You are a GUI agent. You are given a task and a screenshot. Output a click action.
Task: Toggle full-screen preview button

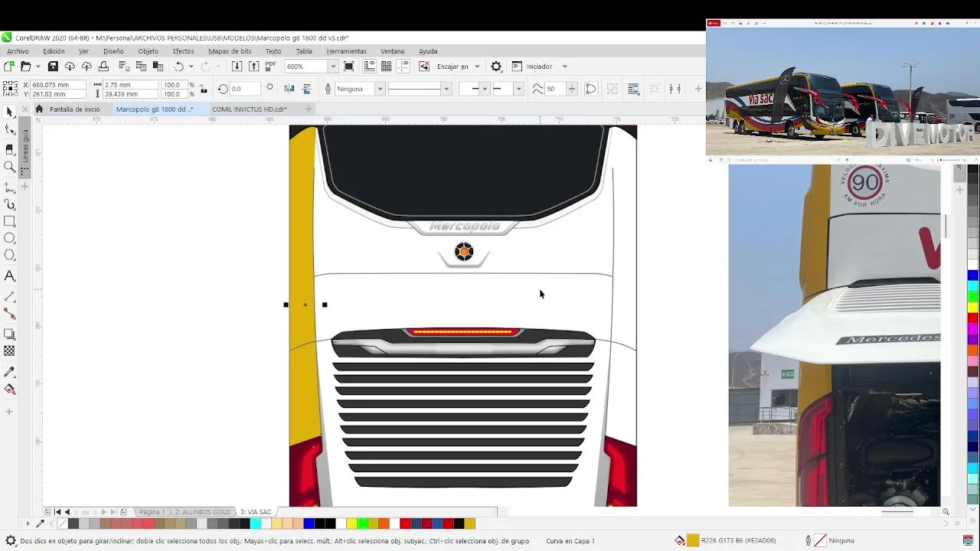(x=348, y=67)
